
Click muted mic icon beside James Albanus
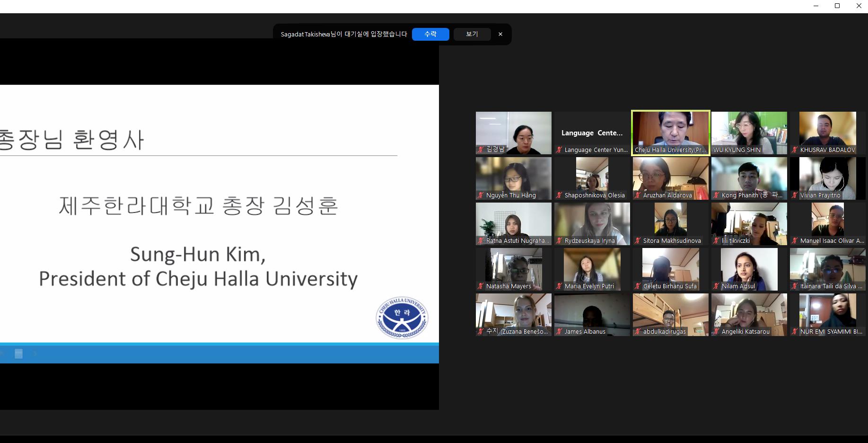tap(559, 331)
